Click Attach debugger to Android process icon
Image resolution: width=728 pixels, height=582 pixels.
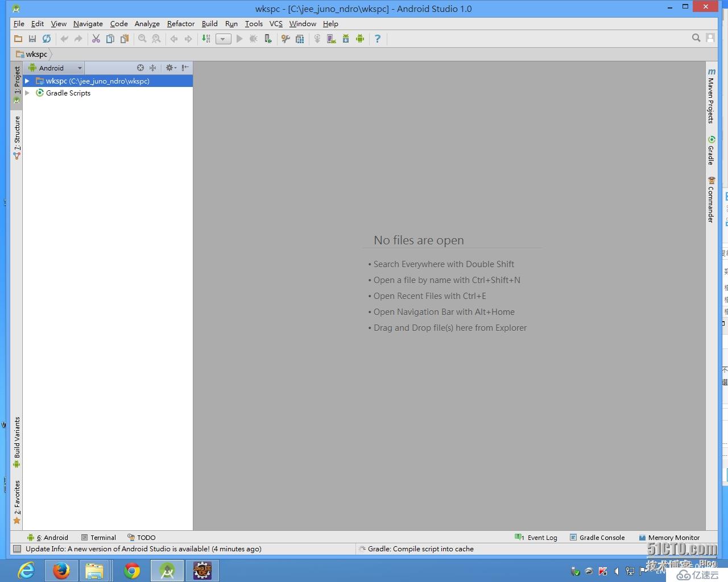[268, 39]
